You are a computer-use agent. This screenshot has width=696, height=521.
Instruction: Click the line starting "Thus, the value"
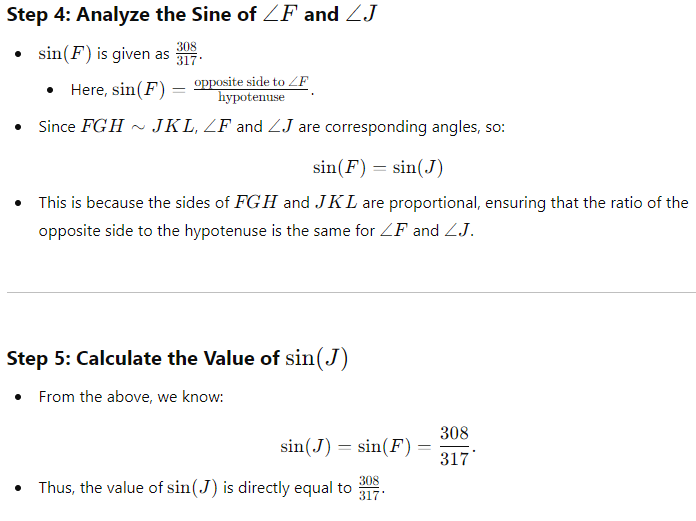[195, 489]
